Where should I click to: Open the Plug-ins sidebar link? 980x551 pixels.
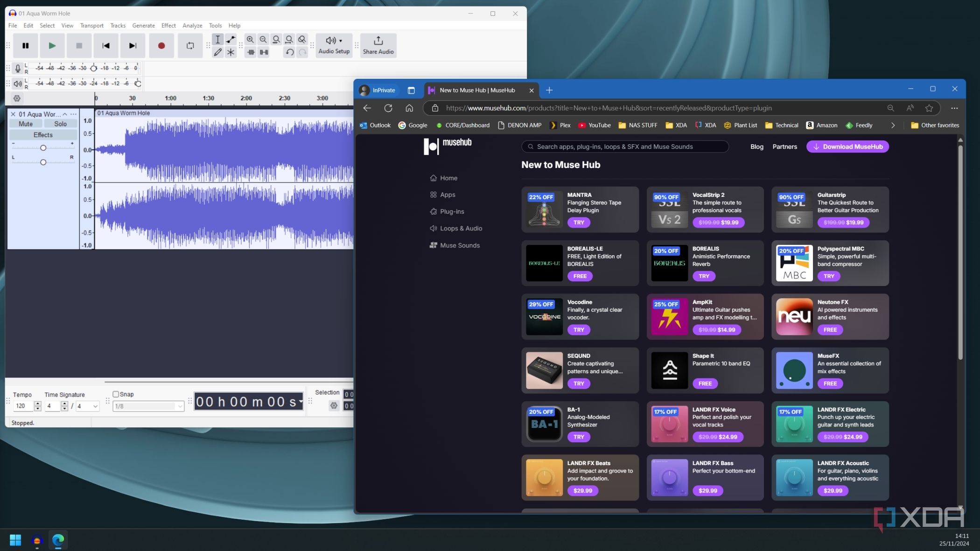(x=452, y=211)
